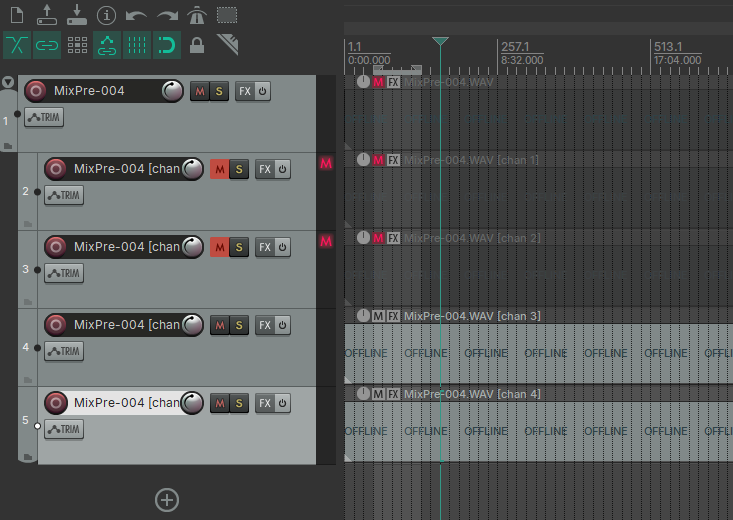The width and height of the screenshot is (733, 520).
Task: Arm record on track 4
Action: click(x=56, y=325)
